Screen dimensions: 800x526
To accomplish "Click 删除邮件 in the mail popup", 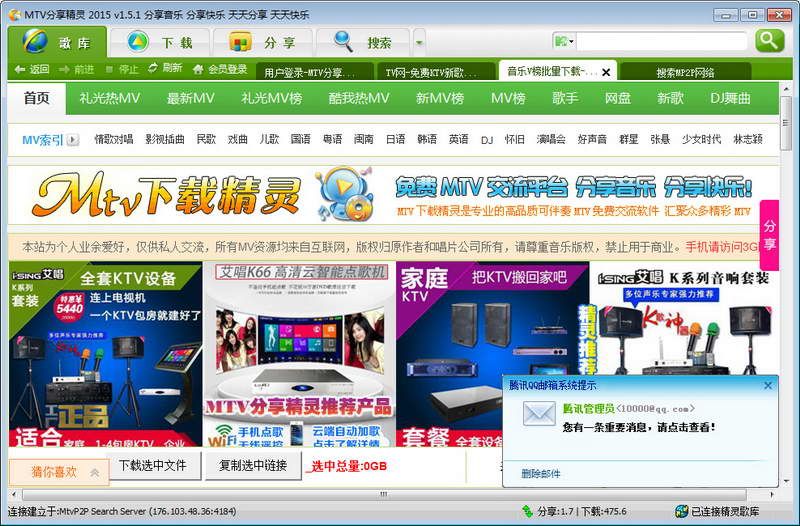I will coord(540,474).
